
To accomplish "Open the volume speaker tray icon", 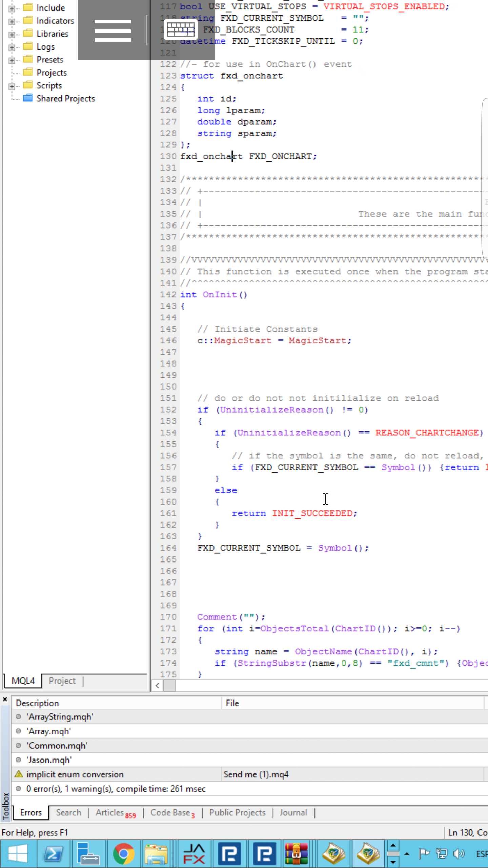I will click(459, 853).
